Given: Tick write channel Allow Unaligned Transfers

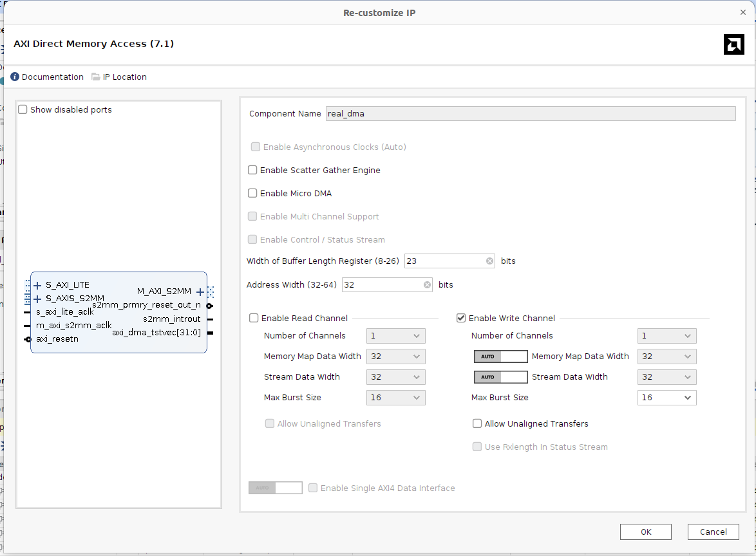Looking at the screenshot, I should [x=477, y=424].
